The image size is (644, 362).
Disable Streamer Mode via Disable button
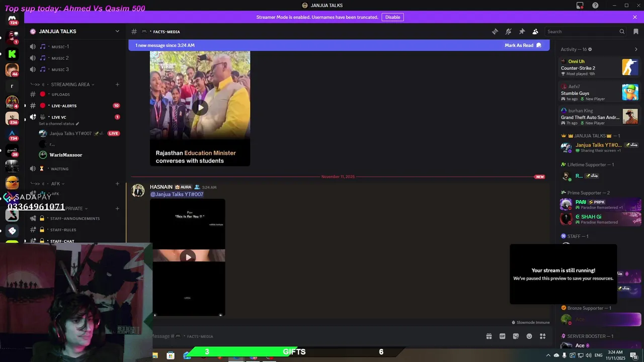(x=392, y=17)
